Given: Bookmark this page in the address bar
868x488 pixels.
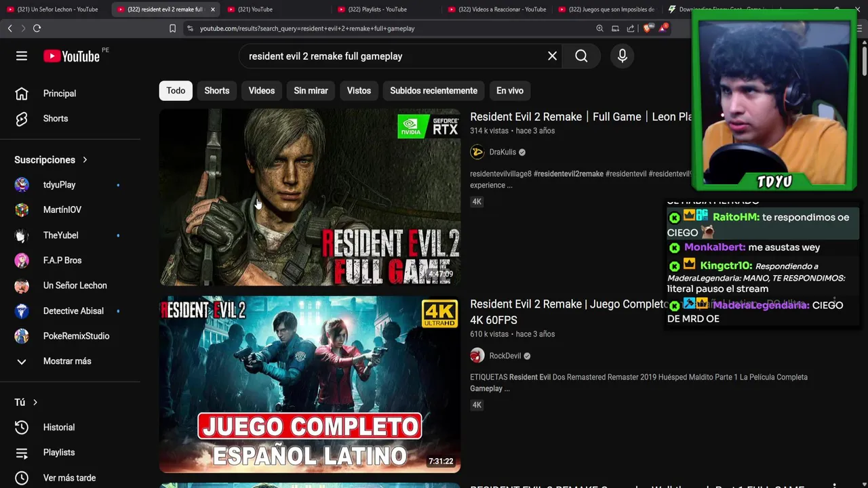Looking at the screenshot, I should click(x=172, y=28).
